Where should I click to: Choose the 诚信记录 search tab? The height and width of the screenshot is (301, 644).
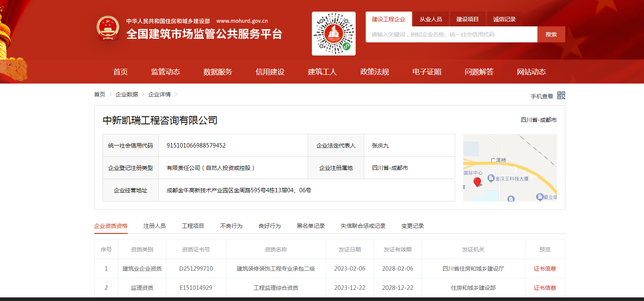504,19
